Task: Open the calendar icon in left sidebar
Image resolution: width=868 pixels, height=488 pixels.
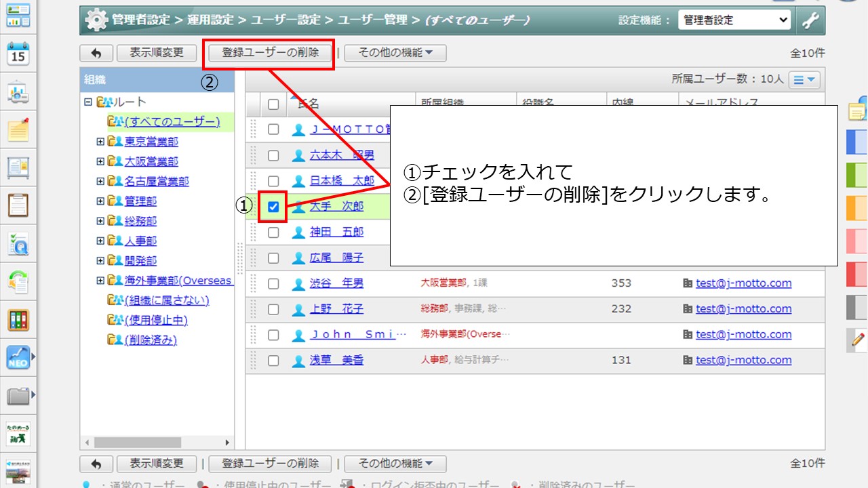Action: pyautogui.click(x=18, y=54)
